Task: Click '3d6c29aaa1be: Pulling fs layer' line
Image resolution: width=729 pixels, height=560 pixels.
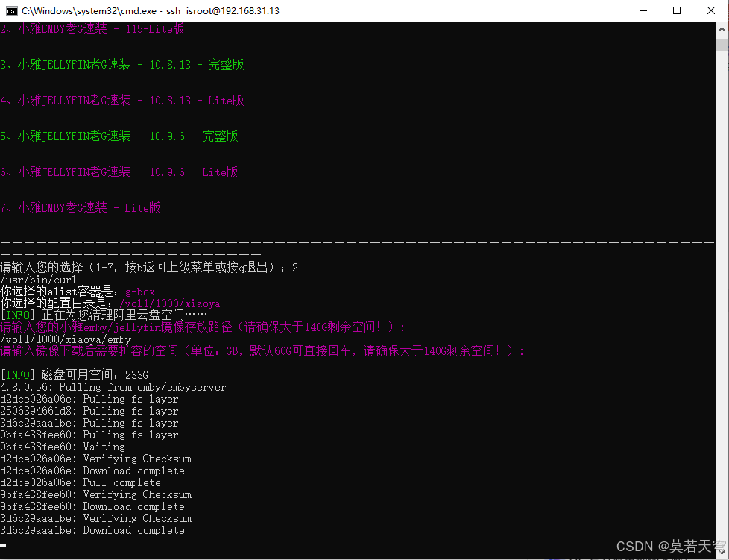Action: tap(89, 424)
